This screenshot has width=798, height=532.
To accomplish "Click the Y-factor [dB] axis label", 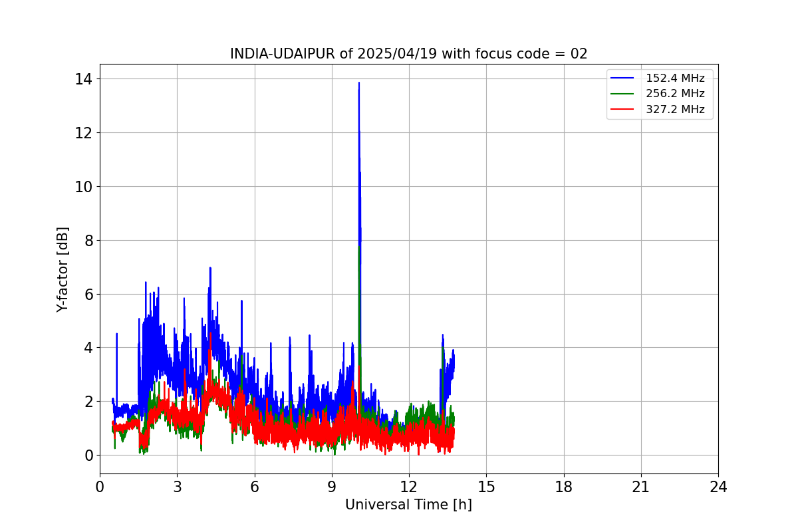I will pos(63,269).
